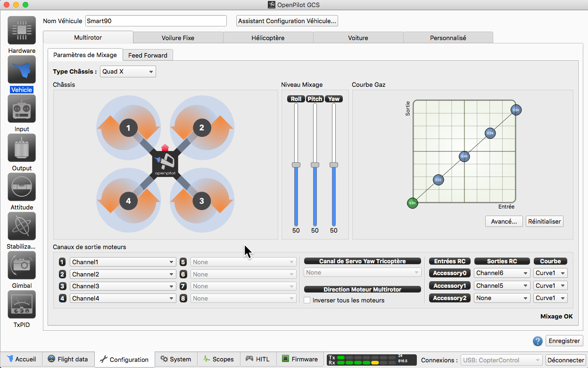Select the Configuration bottom tab
Screen dimensions: 588x368
tap(124, 360)
